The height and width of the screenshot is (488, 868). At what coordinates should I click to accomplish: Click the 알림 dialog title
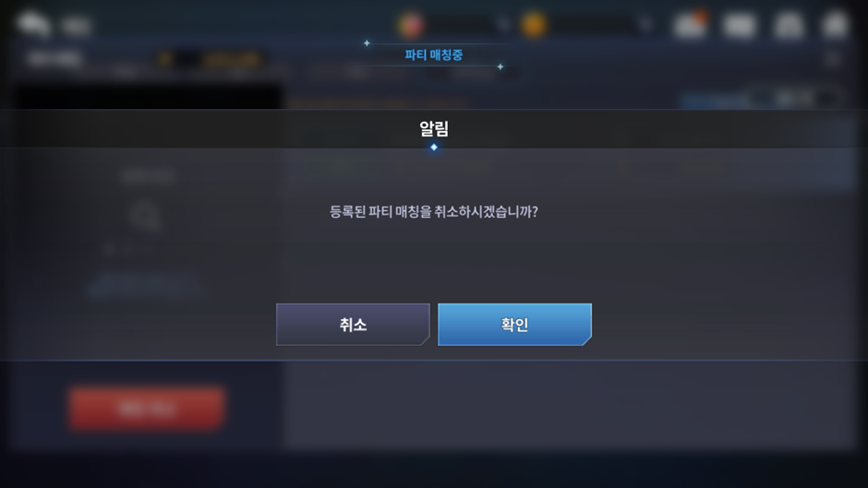click(x=433, y=129)
